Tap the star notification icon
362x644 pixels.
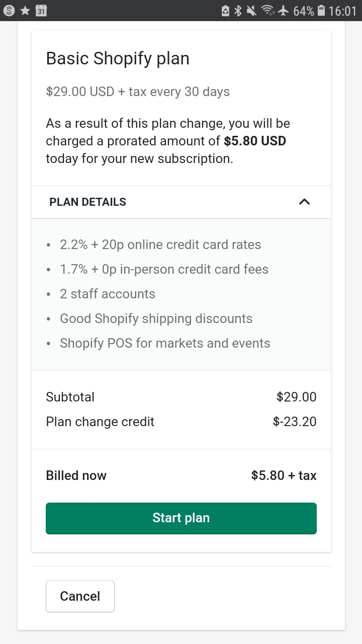(x=25, y=11)
